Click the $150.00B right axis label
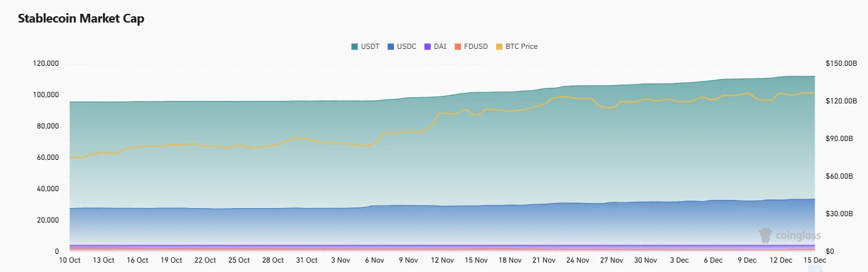This screenshot has width=868, height=272. point(841,64)
